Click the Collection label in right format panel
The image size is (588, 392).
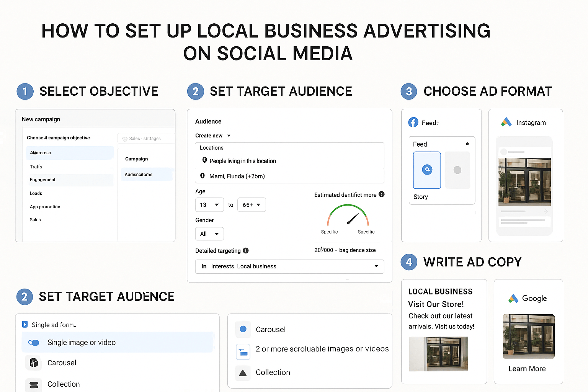coord(273,372)
